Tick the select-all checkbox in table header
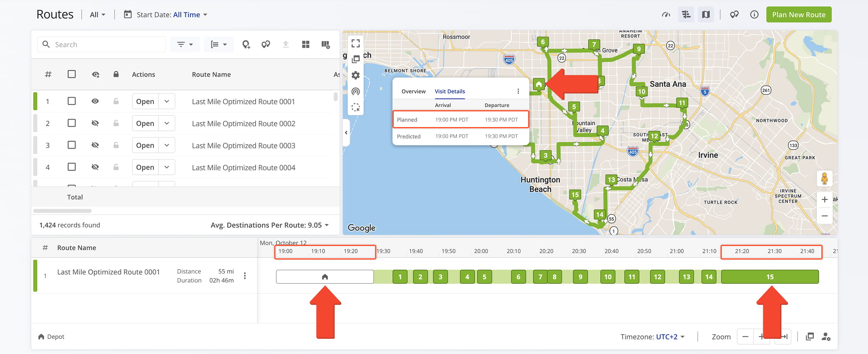Screen dimensions: 868x354 (72, 74)
